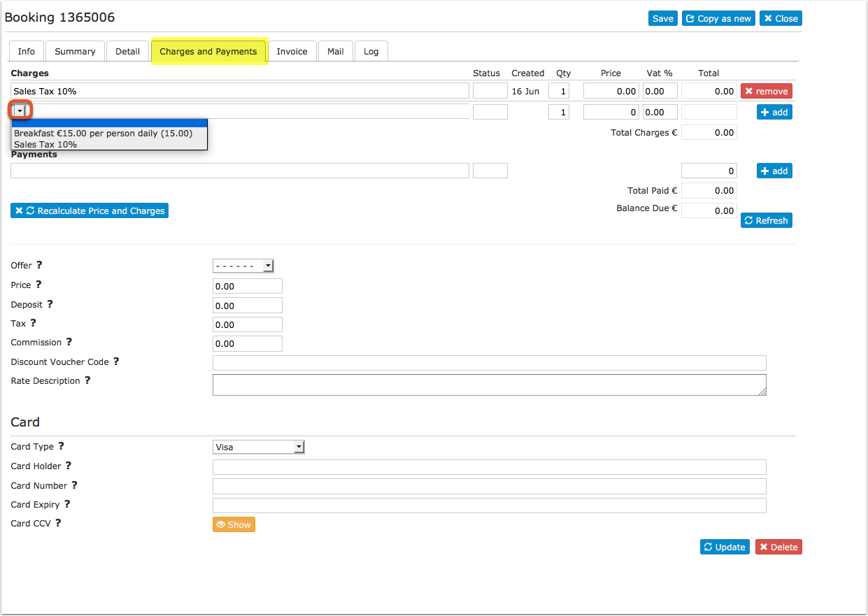The width and height of the screenshot is (868, 616).
Task: Show help for Card CCV
Action: click(x=58, y=523)
